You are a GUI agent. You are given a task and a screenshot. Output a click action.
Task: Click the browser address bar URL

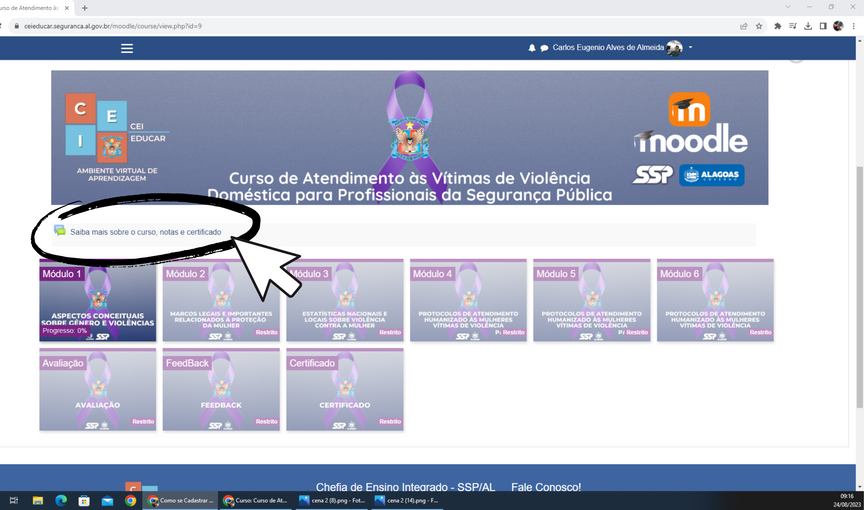coord(113,26)
